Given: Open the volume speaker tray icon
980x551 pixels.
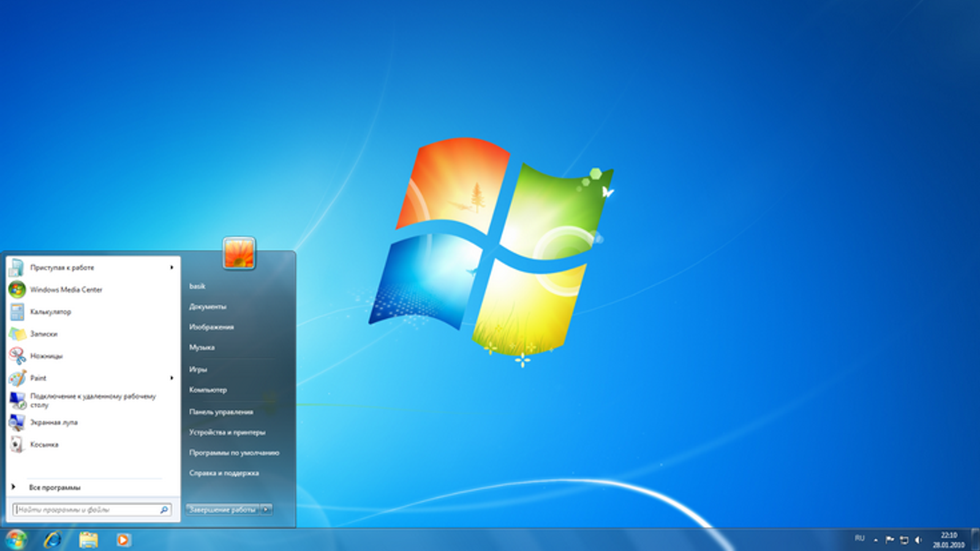Looking at the screenshot, I should pos(918,540).
